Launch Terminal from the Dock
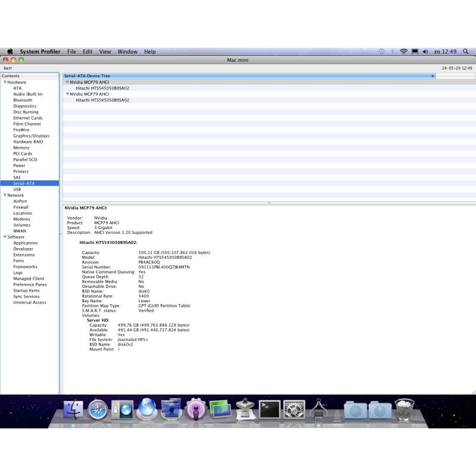Viewport: 476px width, 476px height. coord(270,409)
